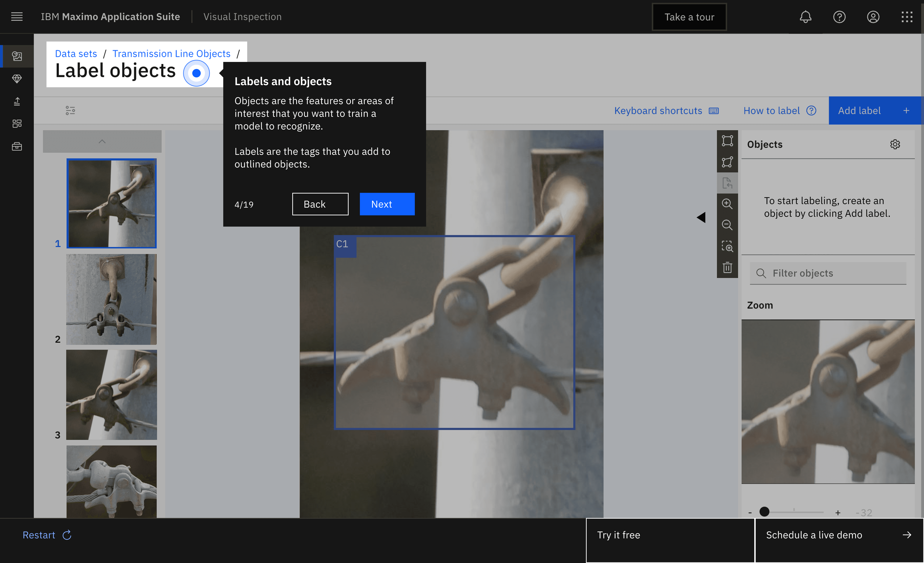
Task: Open the hamburger navigation menu
Action: pos(17,17)
